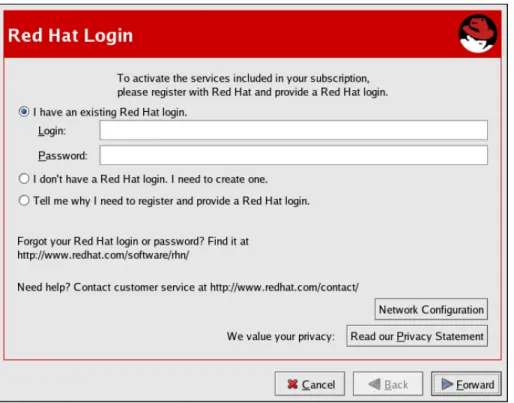Click the 'Password:' field label
This screenshot has width=514, height=403.
pos(63,156)
